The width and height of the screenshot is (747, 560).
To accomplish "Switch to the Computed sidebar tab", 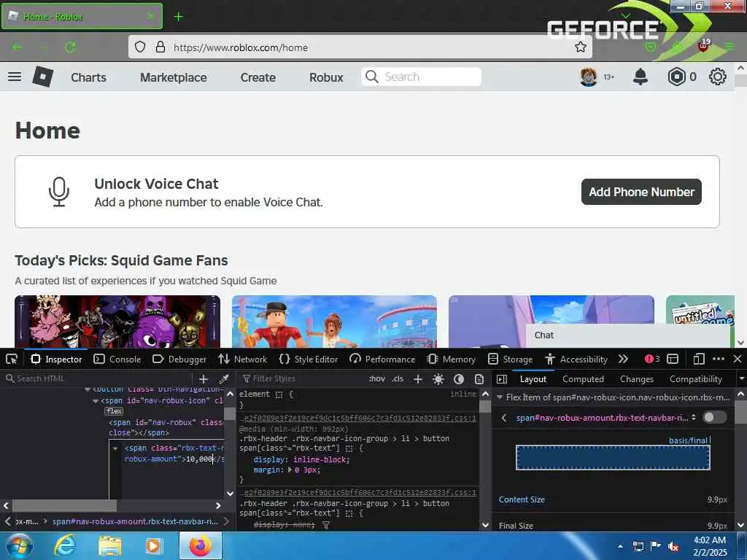I will [x=583, y=379].
